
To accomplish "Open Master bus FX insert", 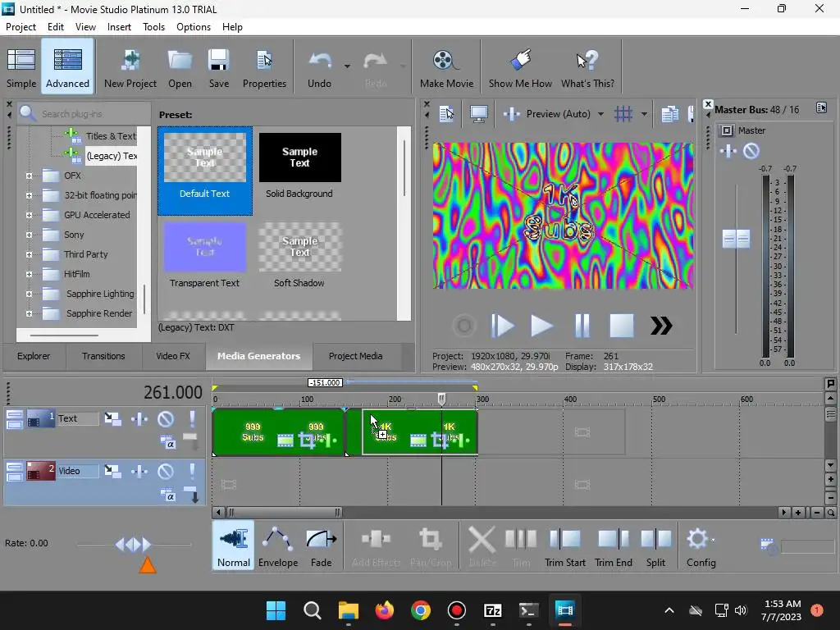I will [x=728, y=151].
